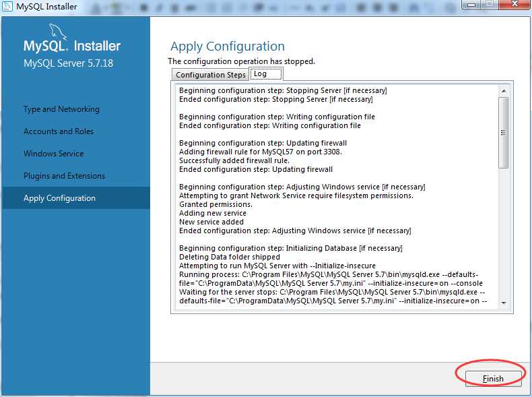Click 'Beginning configuration step: Initializing Database' line

pyautogui.click(x=291, y=248)
